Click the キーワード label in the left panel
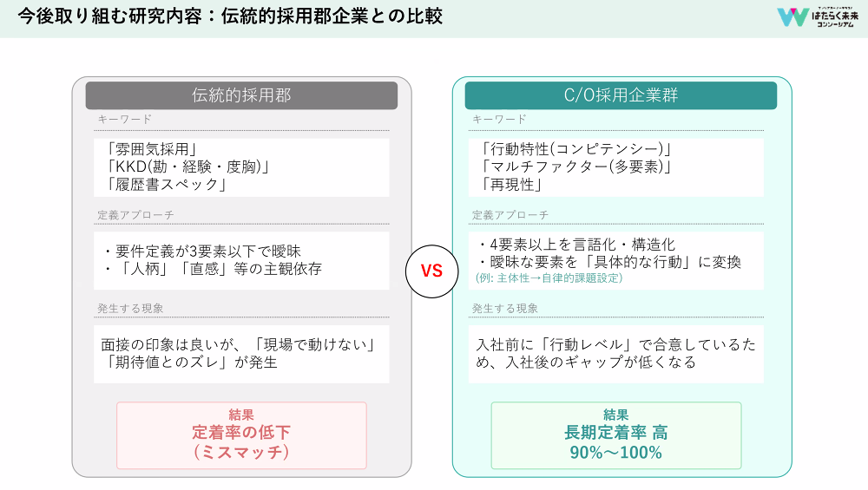Viewport: 868px width, 490px height. 125,119
